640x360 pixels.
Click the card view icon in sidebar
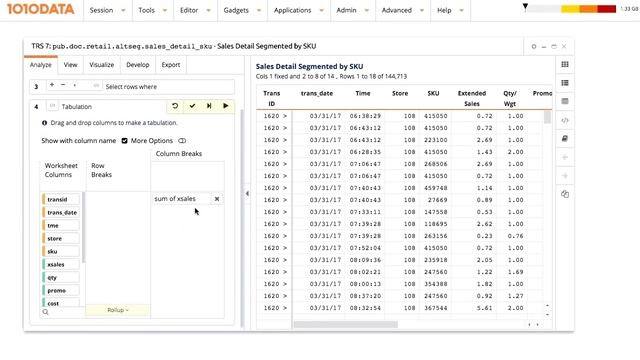[x=565, y=101]
